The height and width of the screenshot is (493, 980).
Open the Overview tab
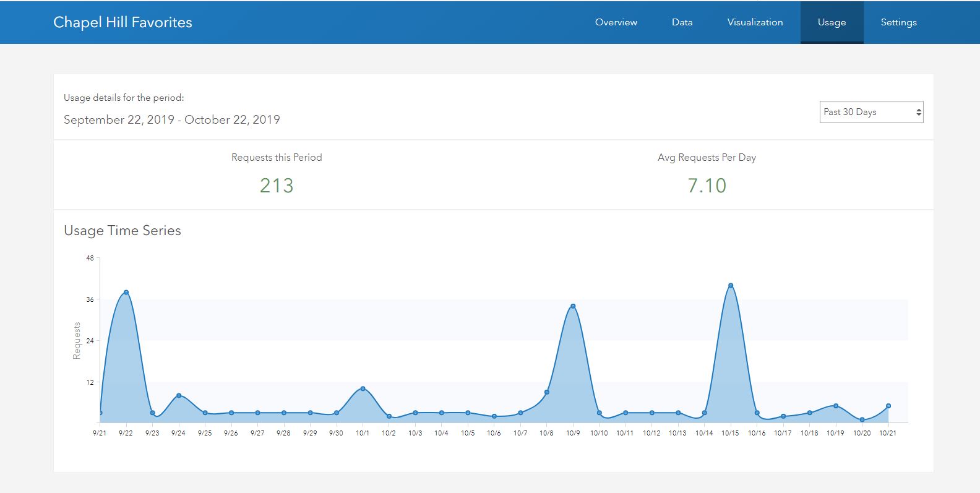[616, 22]
